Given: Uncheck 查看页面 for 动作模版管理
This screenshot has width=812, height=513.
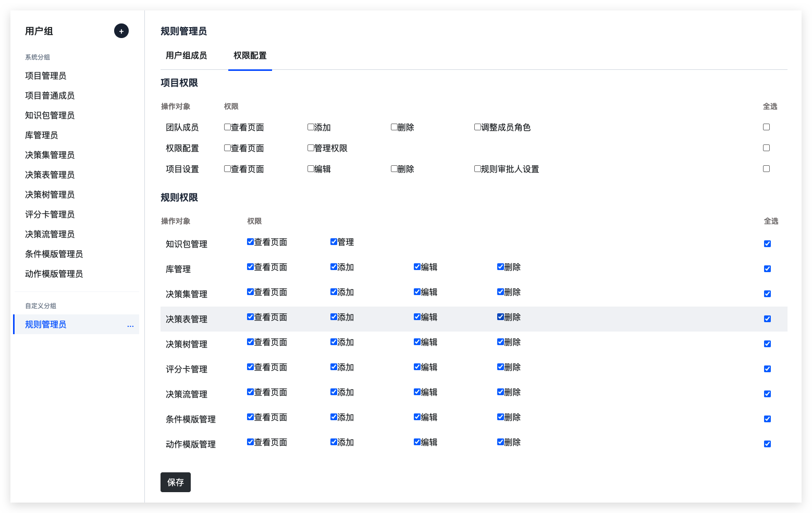Looking at the screenshot, I should coord(250,442).
